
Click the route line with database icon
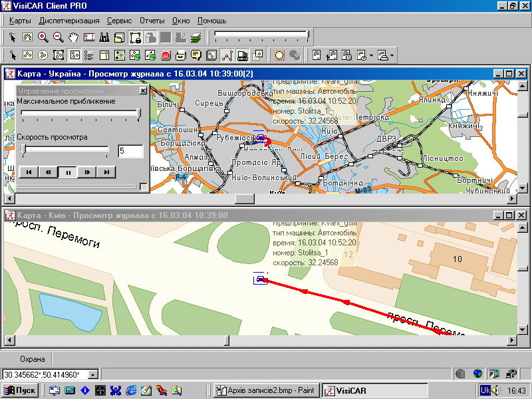tap(150, 55)
